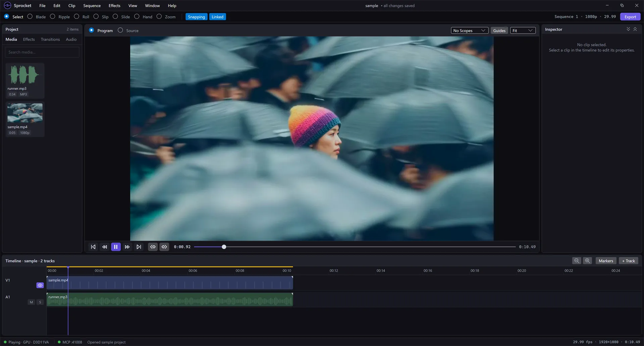Zoom out the timeline with the minus magnifier
Image resolution: width=644 pixels, height=346 pixels.
(577, 261)
